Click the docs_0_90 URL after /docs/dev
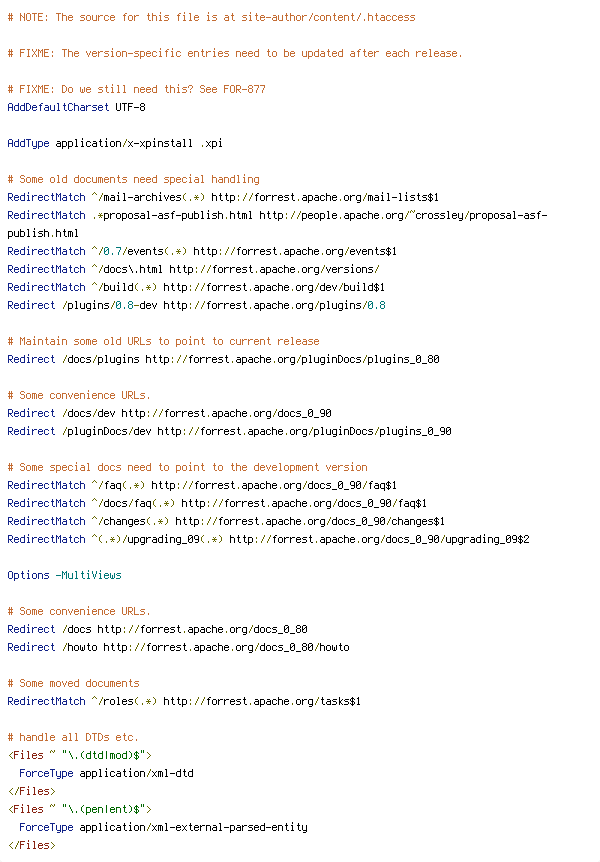This screenshot has width=600, height=862. pos(227,413)
